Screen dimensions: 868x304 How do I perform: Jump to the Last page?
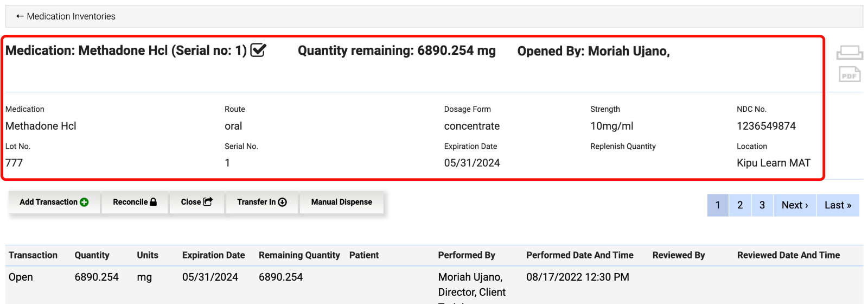click(838, 205)
